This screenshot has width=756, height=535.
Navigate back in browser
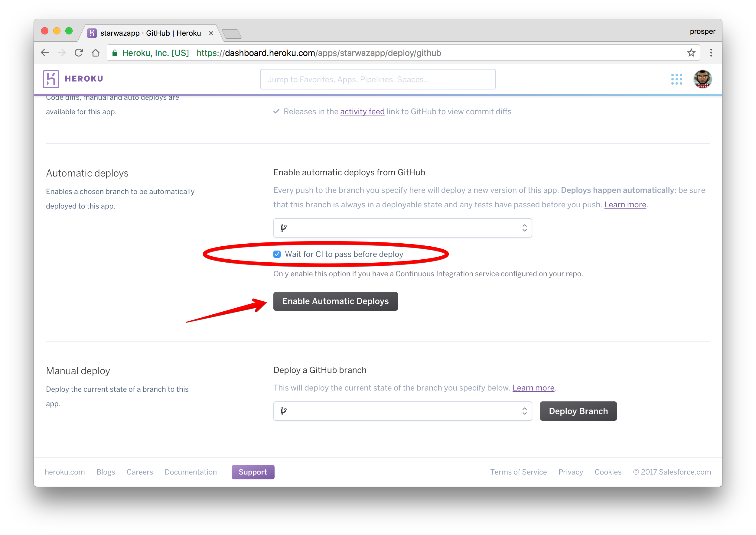[45, 53]
